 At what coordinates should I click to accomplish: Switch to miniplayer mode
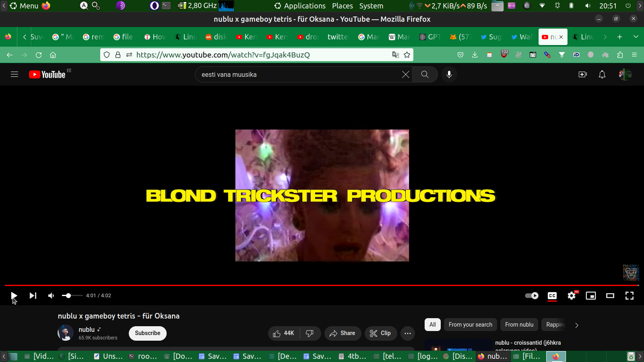591,296
